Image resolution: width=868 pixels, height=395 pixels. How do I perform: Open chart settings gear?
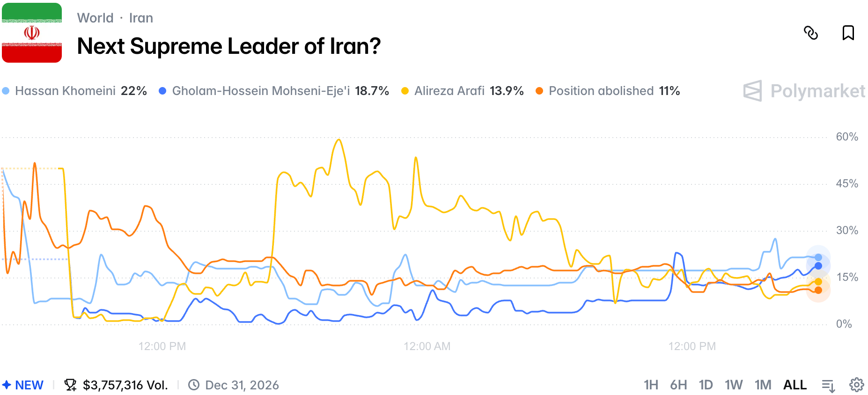click(x=856, y=385)
